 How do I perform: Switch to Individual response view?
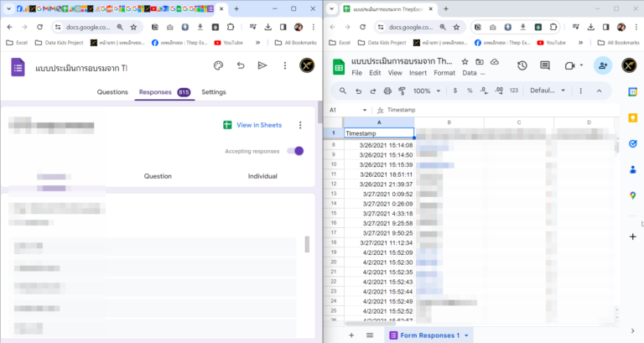coord(262,176)
